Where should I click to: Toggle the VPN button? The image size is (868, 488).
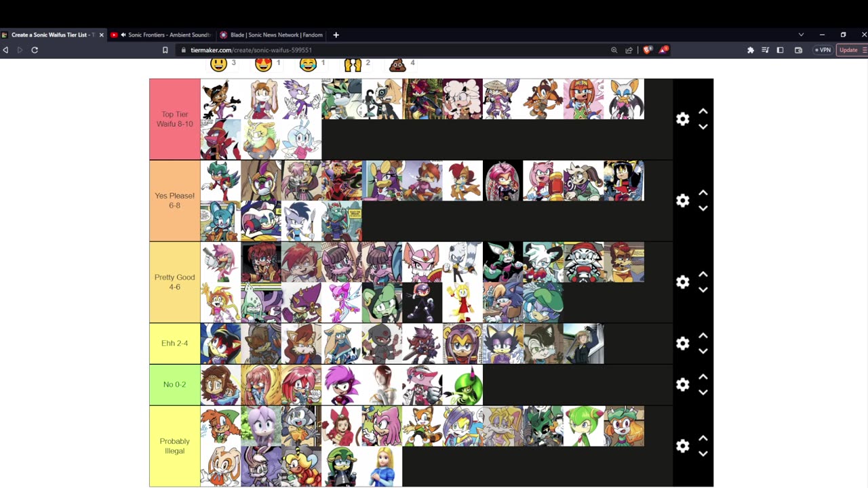point(823,50)
